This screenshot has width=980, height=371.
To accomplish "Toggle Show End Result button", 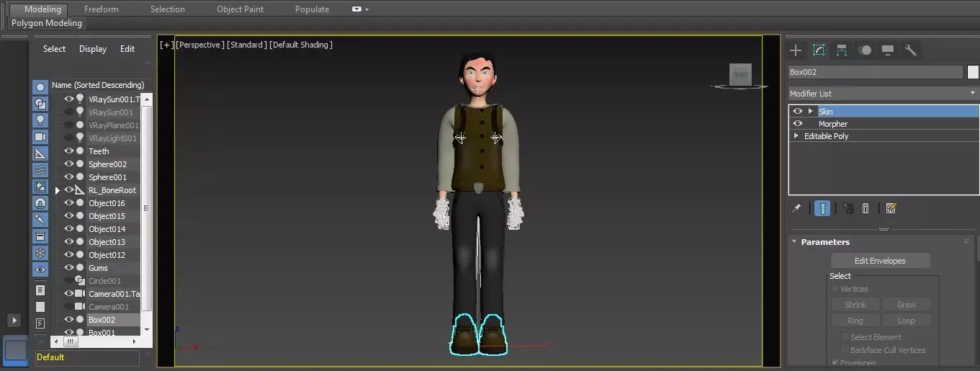I will (822, 208).
